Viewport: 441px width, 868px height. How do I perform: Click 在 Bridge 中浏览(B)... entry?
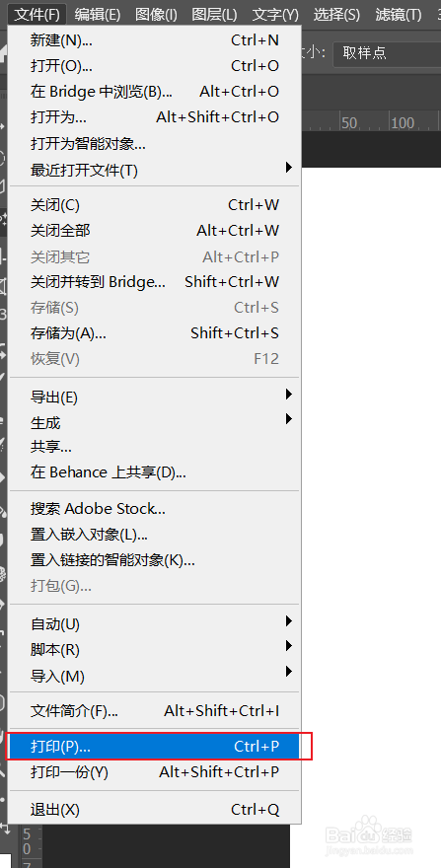pyautogui.click(x=154, y=92)
